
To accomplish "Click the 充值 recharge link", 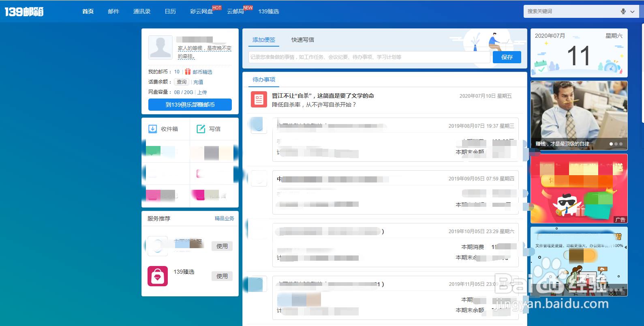I will coord(198,82).
